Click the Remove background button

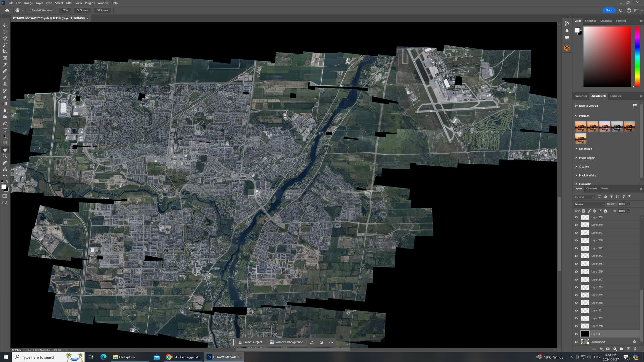(x=287, y=342)
